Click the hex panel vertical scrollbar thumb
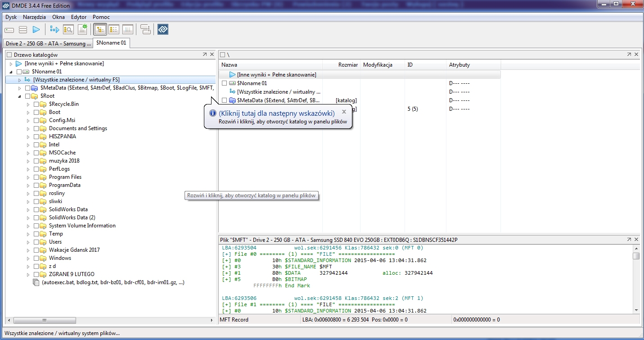The height and width of the screenshot is (340, 644). [636, 256]
